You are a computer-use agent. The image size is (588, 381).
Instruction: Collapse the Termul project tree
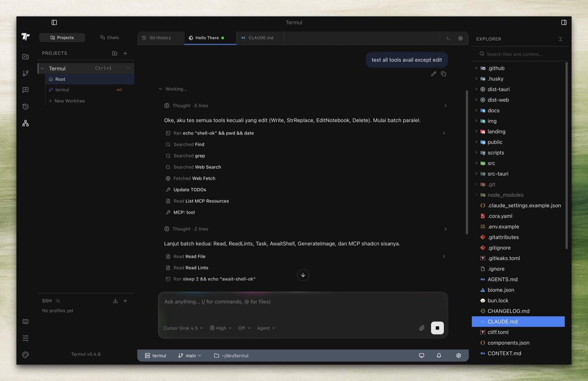(42, 69)
